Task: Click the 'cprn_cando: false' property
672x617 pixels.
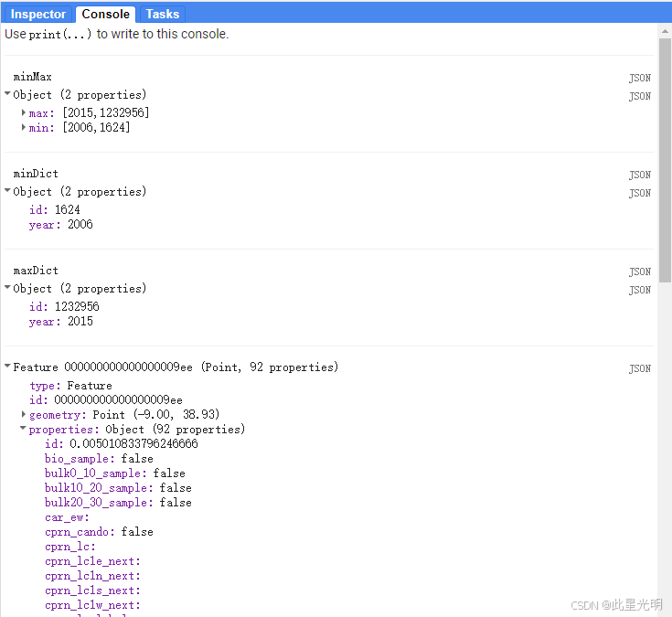Action: coord(99,532)
